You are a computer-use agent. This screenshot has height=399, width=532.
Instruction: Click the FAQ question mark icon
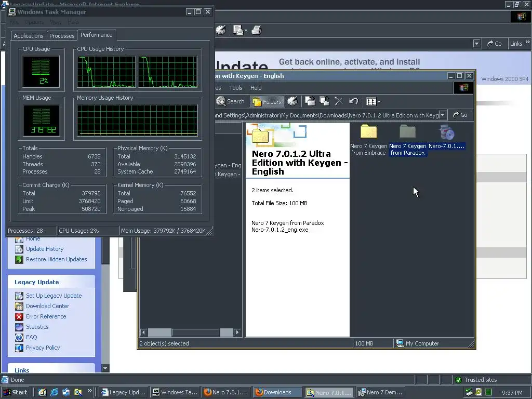[x=19, y=337]
